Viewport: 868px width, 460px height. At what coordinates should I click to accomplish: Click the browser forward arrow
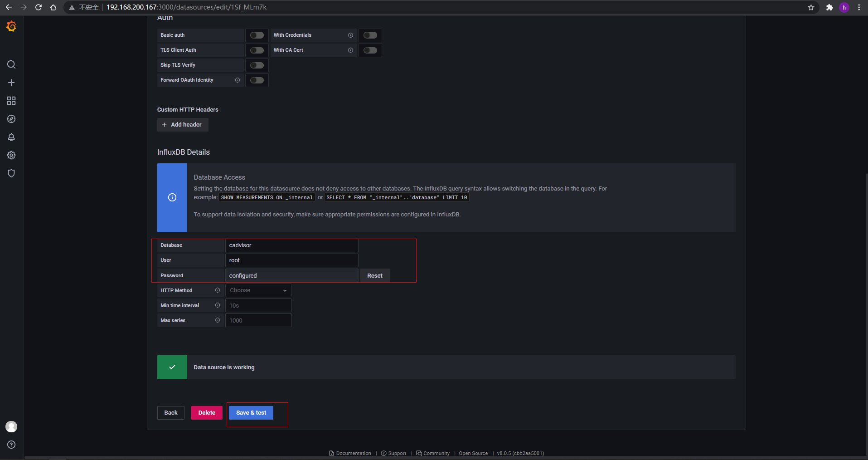(24, 7)
